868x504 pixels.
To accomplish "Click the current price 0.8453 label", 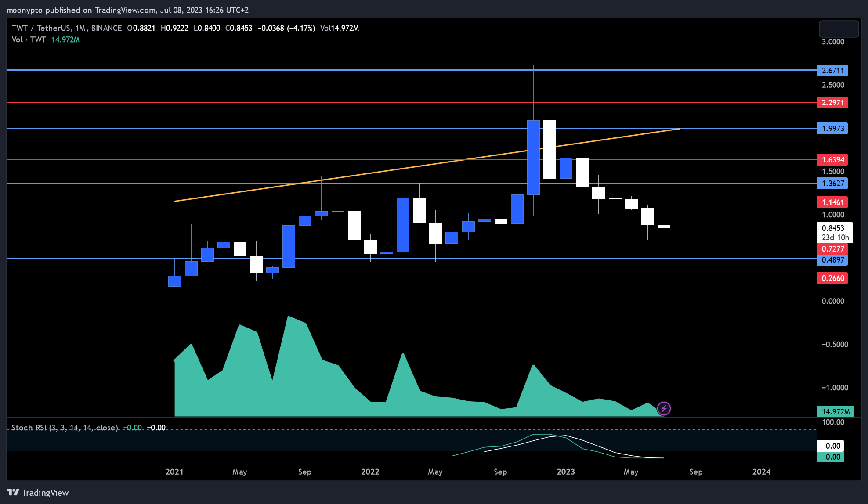I will point(833,228).
